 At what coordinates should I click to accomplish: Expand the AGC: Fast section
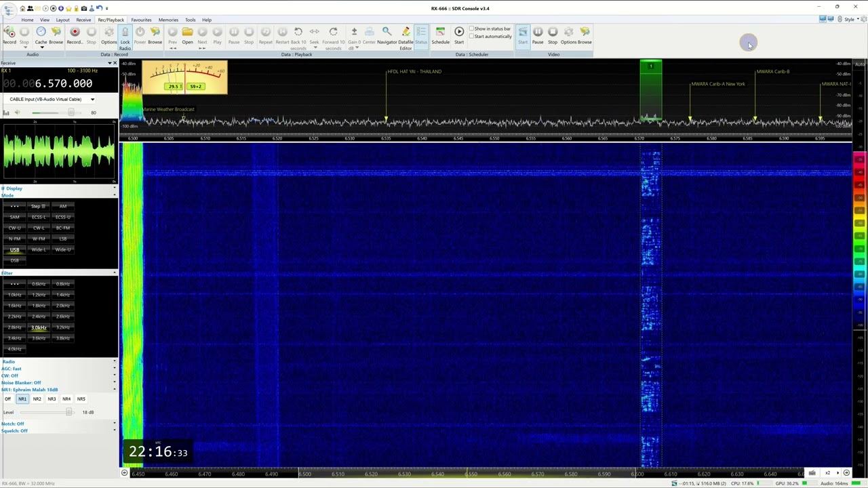(58, 369)
